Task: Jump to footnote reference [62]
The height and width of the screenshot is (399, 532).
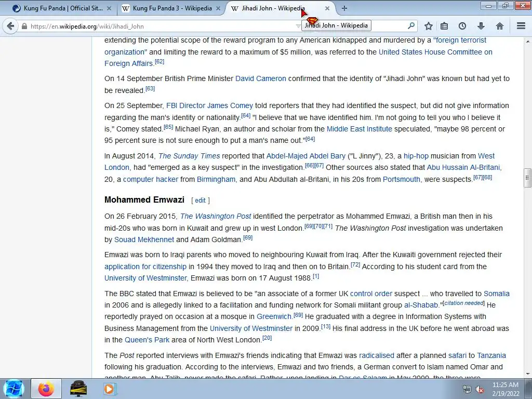Action: [x=159, y=62]
